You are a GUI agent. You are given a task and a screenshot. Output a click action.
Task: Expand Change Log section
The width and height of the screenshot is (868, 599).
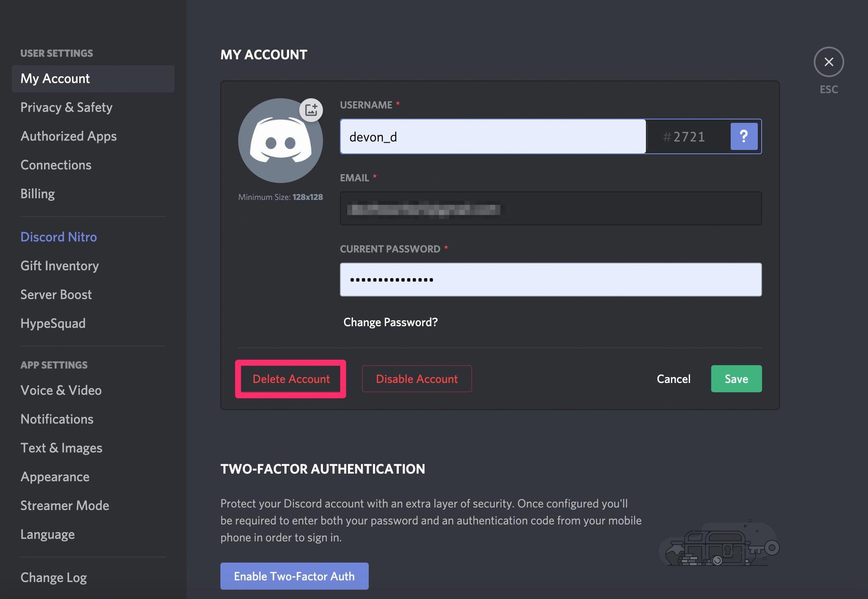pos(53,577)
